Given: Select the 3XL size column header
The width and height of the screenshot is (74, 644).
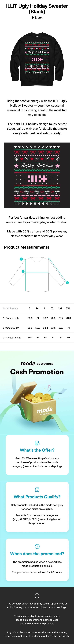Looking at the screenshot, I should point(68,308).
